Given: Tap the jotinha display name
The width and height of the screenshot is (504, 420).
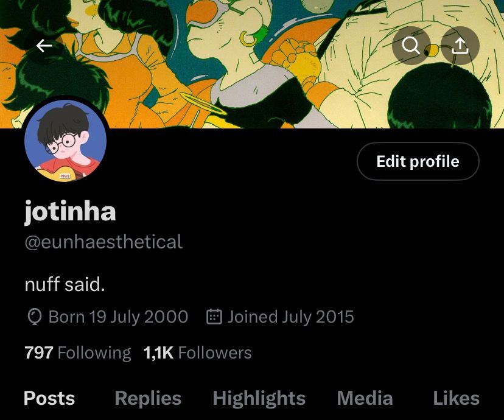Looking at the screenshot, I should [70, 211].
